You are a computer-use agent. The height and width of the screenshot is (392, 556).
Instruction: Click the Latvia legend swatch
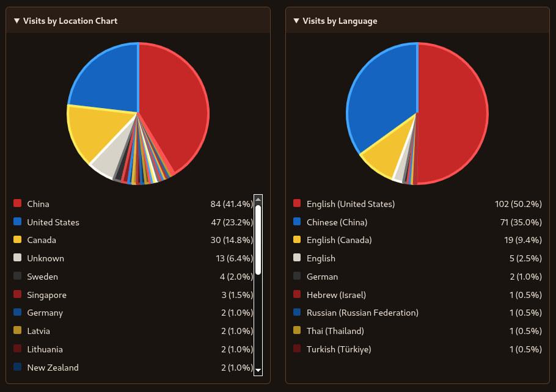[x=17, y=330]
